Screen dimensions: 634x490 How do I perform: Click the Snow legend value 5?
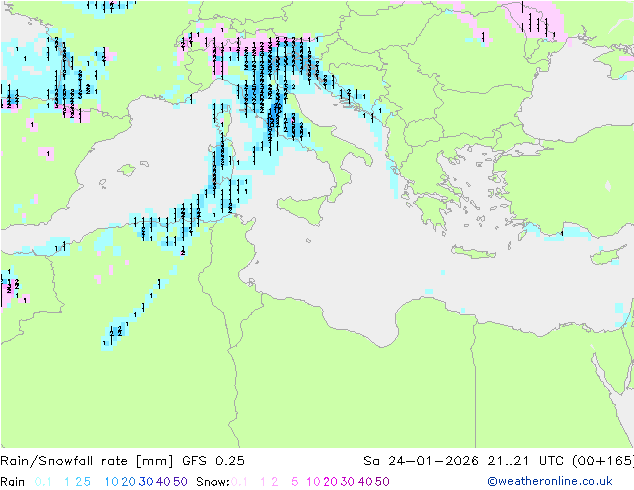tap(295, 482)
